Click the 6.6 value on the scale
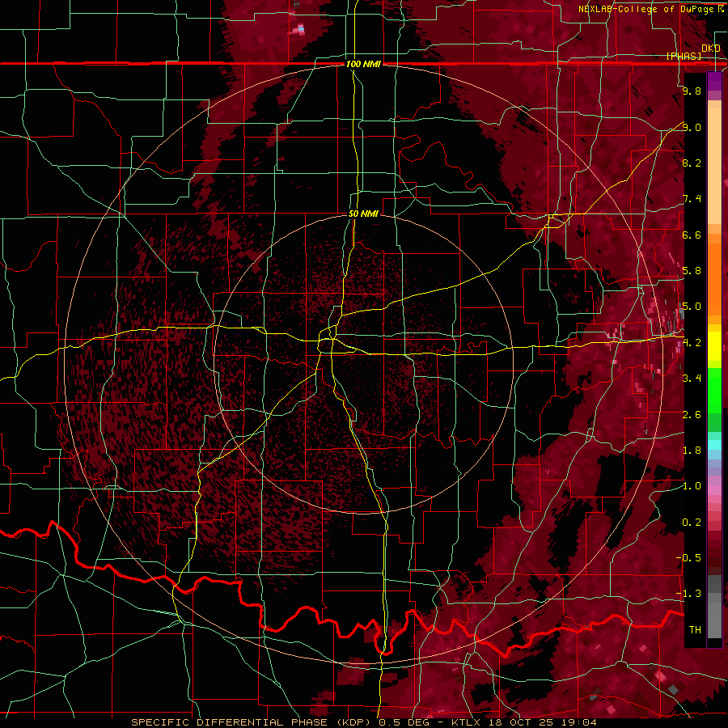Viewport: 728px width, 728px height. click(692, 235)
